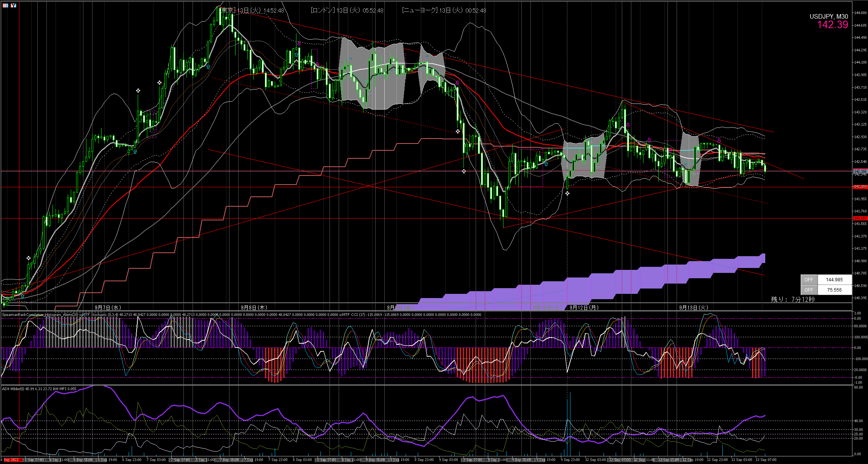Click the USDJPY, M30 symbol label
868x464 pixels.
tap(828, 16)
